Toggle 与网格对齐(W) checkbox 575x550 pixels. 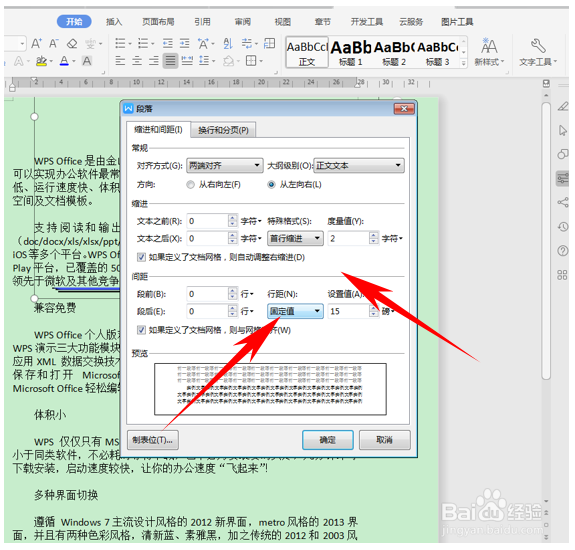141,330
